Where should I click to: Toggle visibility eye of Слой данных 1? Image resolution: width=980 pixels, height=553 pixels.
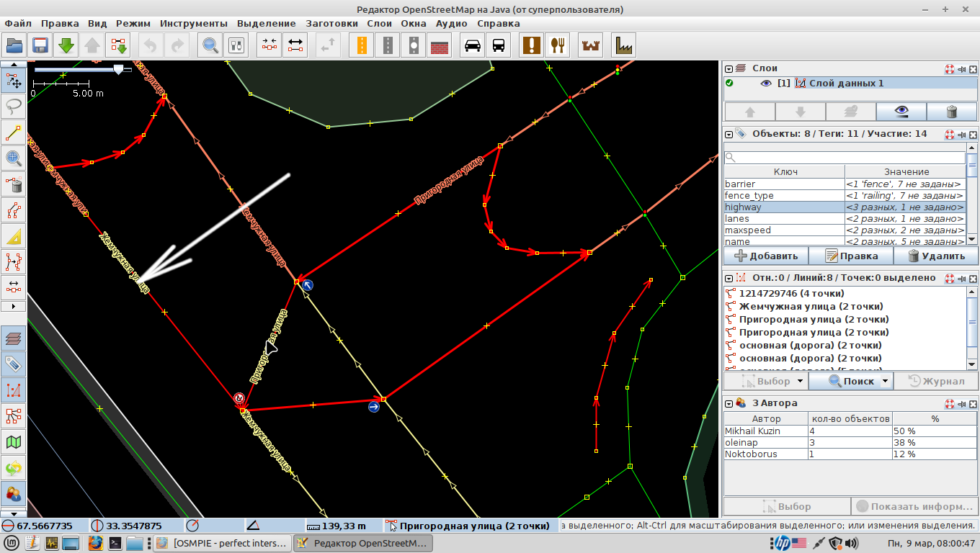click(766, 84)
